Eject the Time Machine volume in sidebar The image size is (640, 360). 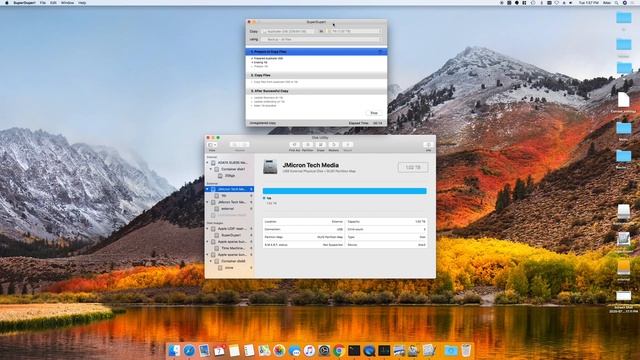251,248
